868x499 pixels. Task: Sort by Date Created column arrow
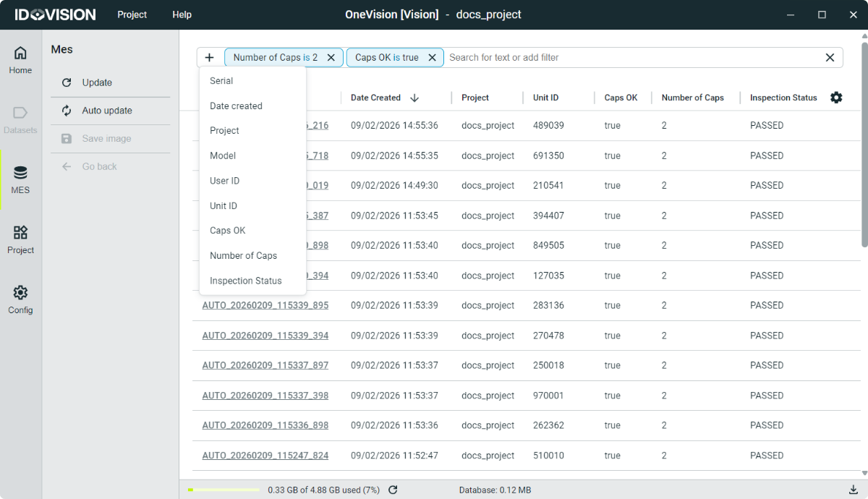point(414,98)
